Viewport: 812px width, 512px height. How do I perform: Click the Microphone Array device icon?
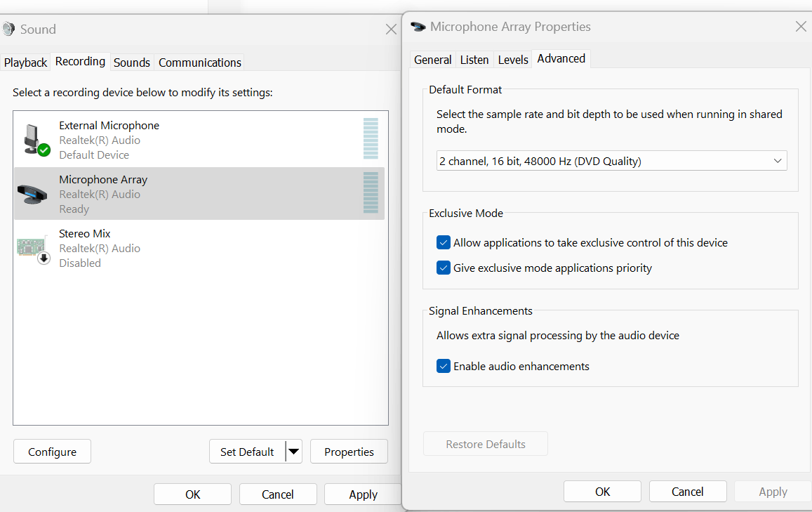click(32, 195)
